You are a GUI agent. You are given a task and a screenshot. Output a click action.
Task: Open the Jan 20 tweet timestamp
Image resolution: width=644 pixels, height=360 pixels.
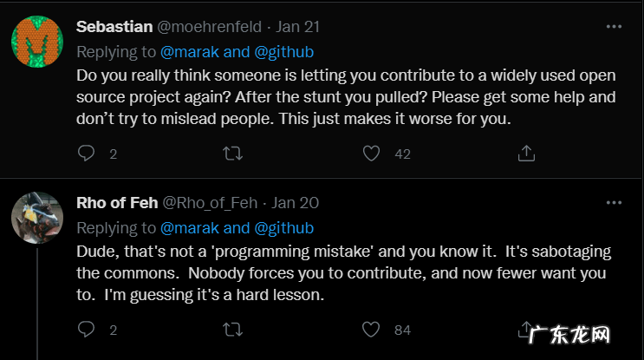[296, 203]
